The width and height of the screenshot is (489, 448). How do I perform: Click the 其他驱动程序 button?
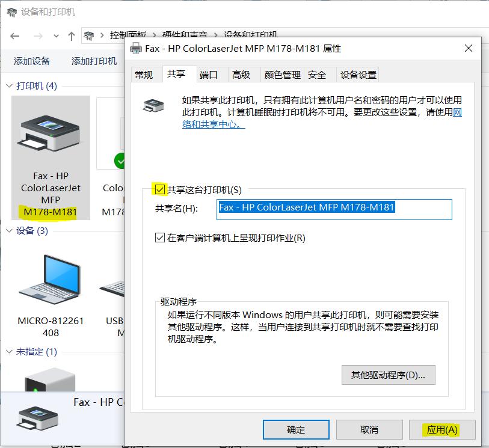(x=388, y=375)
